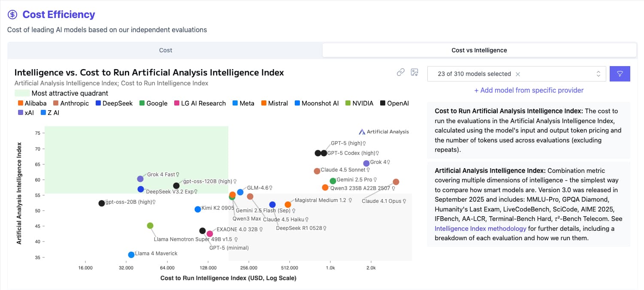Click the download chart image icon
Image resolution: width=644 pixels, height=290 pixels.
(414, 72)
